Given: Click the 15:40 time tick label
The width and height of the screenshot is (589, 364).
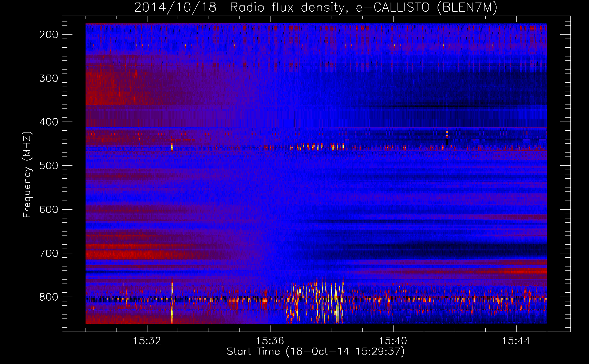Looking at the screenshot, I should pos(393,341).
